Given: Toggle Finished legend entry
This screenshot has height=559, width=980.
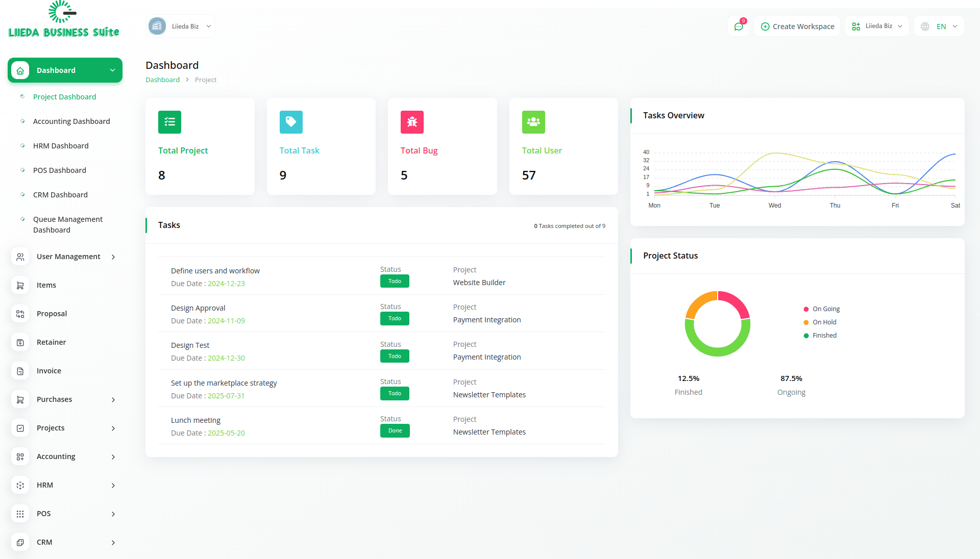Looking at the screenshot, I should pos(824,336).
